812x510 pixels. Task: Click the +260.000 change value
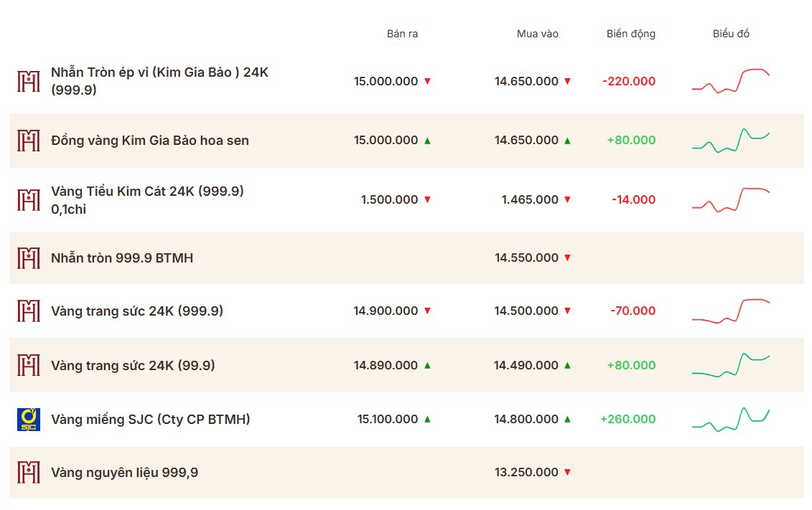click(627, 419)
